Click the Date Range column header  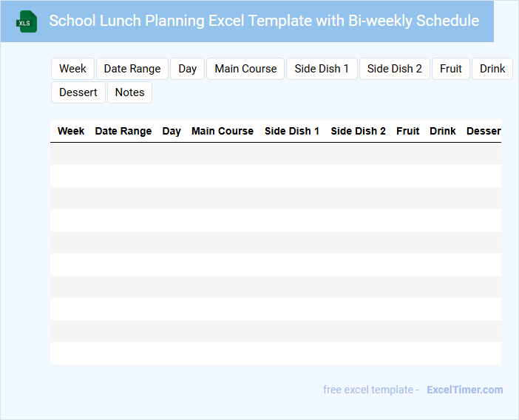[123, 131]
